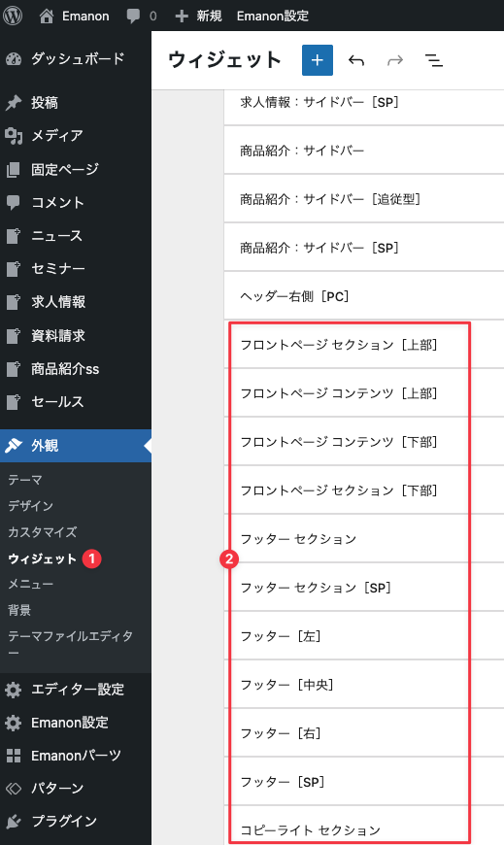Undo the last widget change
This screenshot has height=845, width=504.
click(356, 60)
